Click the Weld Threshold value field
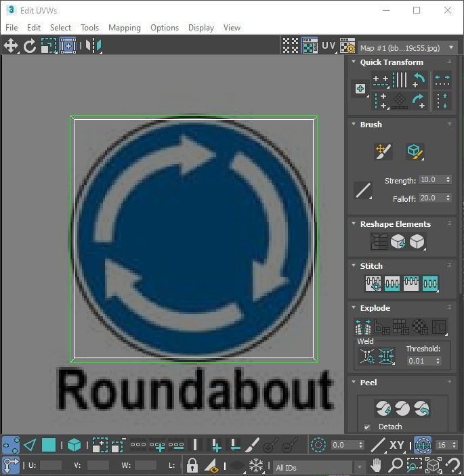This screenshot has height=476, width=464. [421, 361]
